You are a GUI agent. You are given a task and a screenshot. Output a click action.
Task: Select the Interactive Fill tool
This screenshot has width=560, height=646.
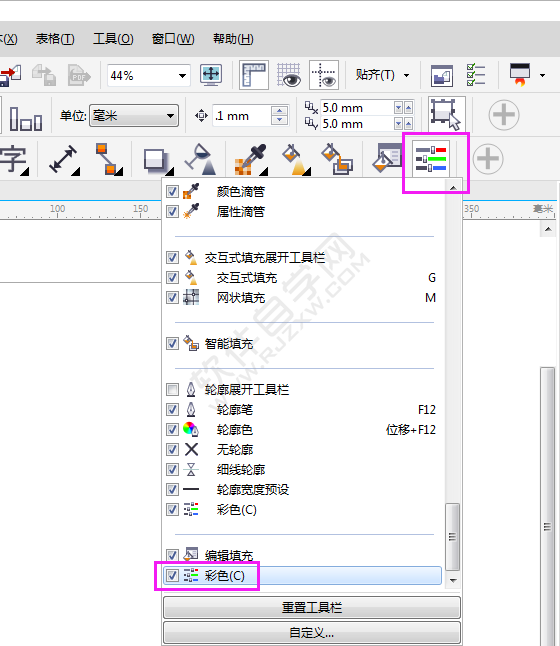(296, 160)
